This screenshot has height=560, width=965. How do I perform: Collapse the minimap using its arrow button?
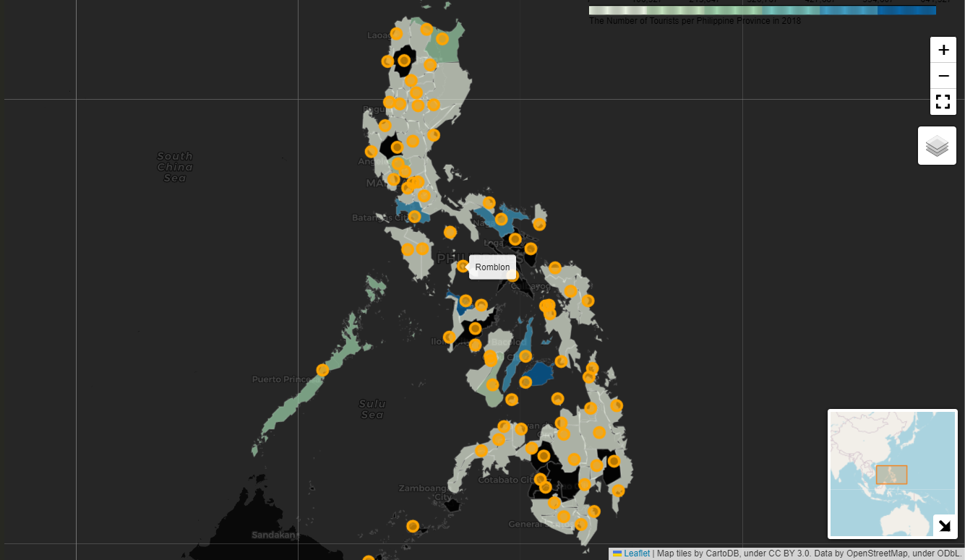944,525
